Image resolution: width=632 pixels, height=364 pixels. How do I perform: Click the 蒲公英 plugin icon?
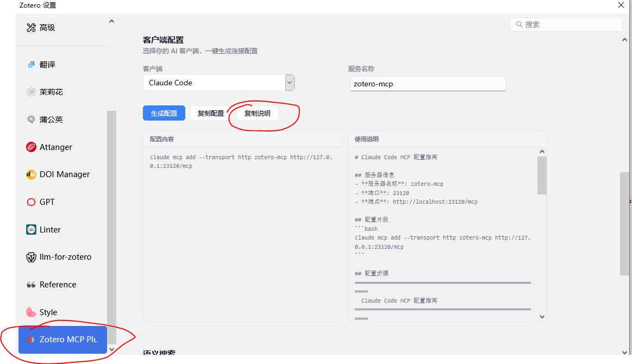(31, 120)
